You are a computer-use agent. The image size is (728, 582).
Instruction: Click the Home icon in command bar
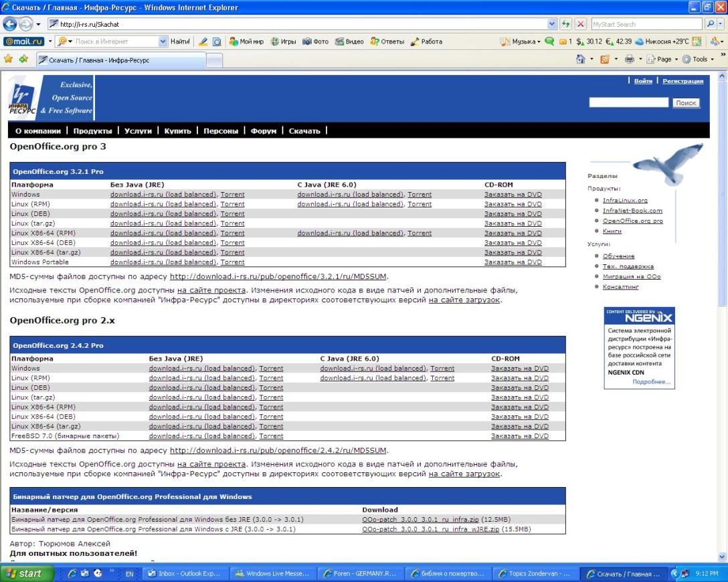click(x=580, y=59)
